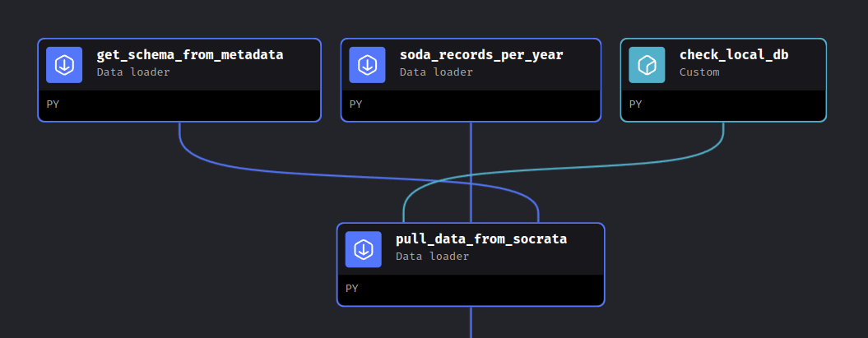
Task: Click "Data loader" label under pull_data_from_socrata
Action: (x=432, y=256)
